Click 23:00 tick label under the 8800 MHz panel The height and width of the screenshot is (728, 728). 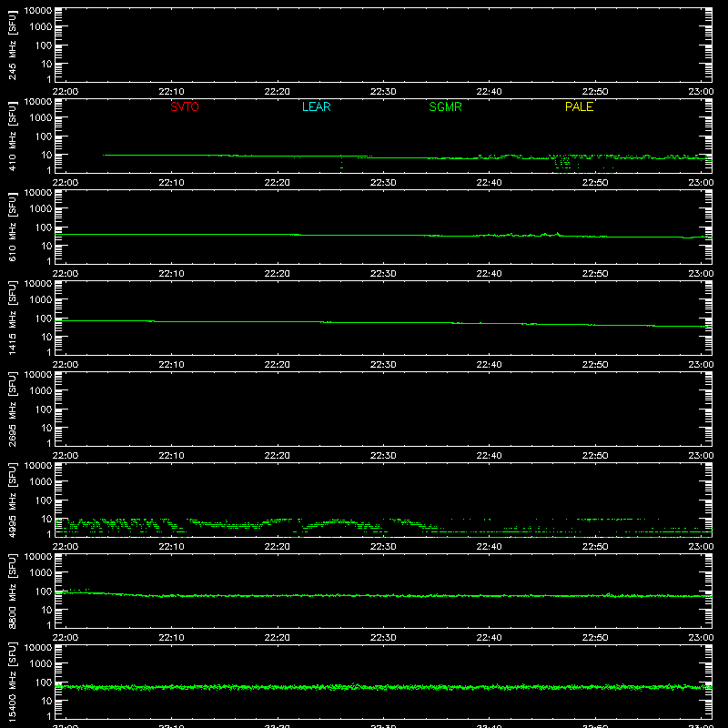pos(701,638)
